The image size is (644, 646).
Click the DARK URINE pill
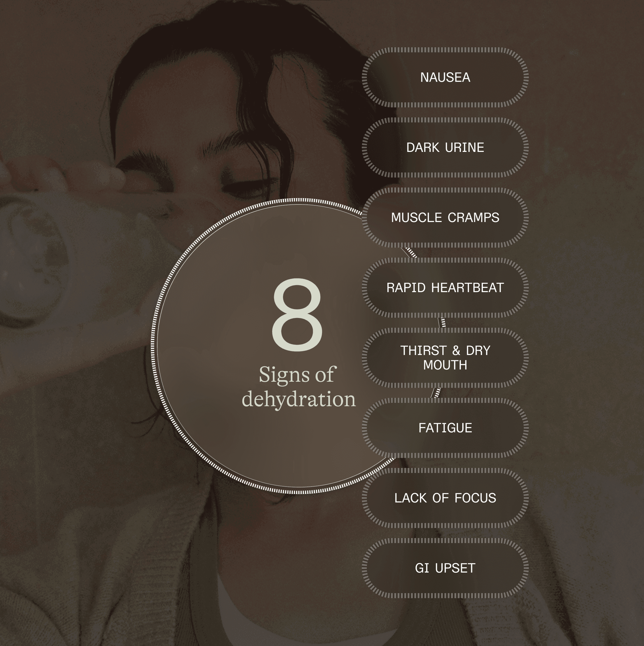pyautogui.click(x=445, y=147)
